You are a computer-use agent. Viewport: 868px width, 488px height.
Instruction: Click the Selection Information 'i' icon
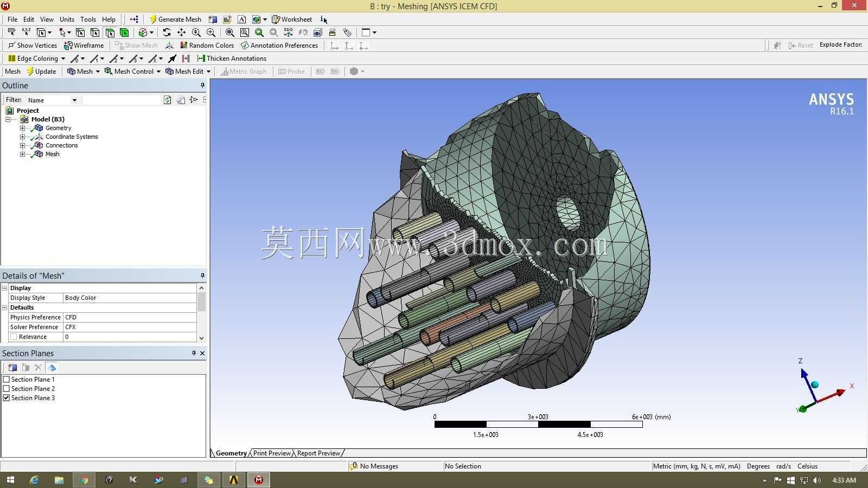pyautogui.click(x=323, y=19)
